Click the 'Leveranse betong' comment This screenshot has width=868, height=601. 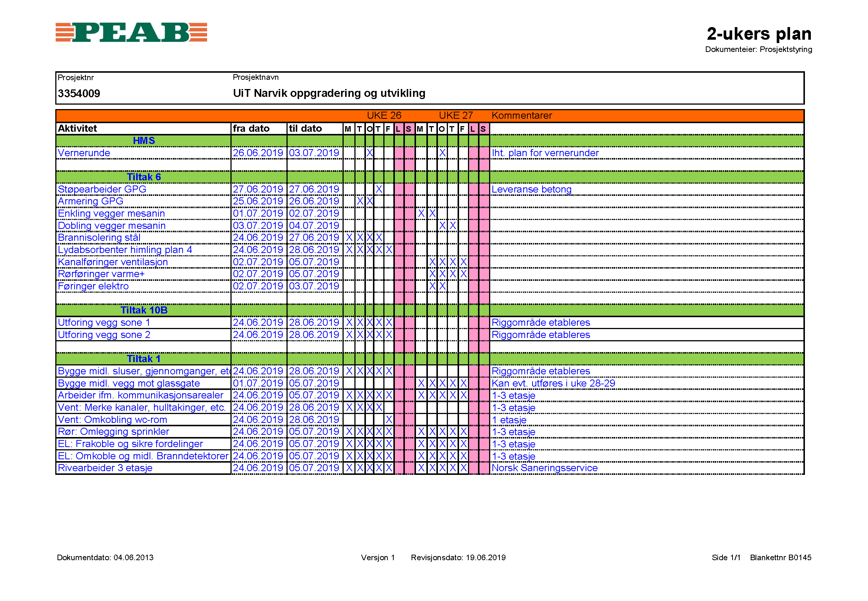pyautogui.click(x=531, y=190)
